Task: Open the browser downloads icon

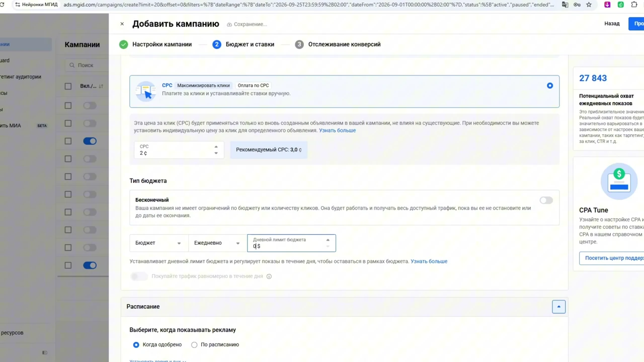Action: (607, 5)
